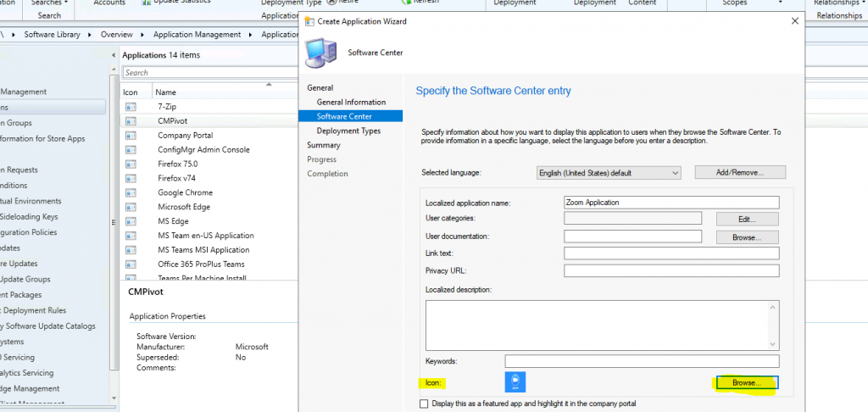Select Google Chrome in applications list
Screen dimensions: 868x412
185,192
